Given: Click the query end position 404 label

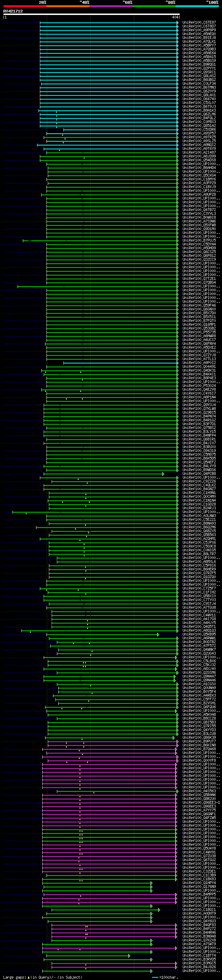Looking at the screenshot, I should (x=175, y=17).
